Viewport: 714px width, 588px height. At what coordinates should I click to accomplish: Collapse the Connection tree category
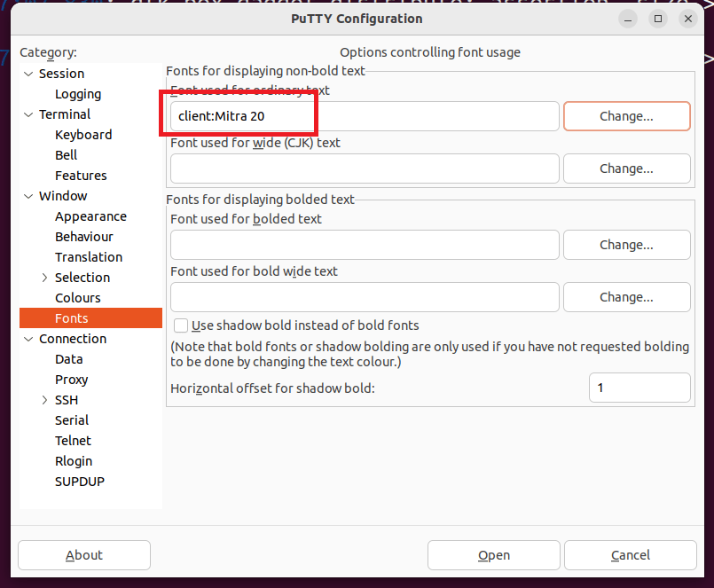point(28,339)
